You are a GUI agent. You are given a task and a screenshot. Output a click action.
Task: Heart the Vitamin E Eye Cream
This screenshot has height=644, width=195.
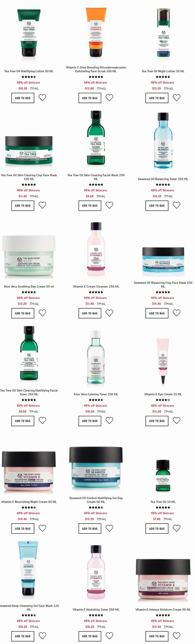tap(177, 420)
